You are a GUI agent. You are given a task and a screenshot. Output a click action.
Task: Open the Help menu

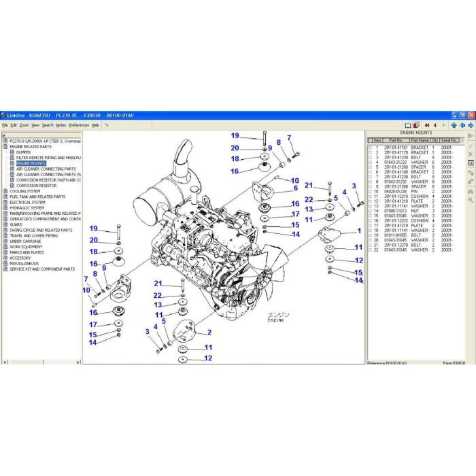point(95,125)
